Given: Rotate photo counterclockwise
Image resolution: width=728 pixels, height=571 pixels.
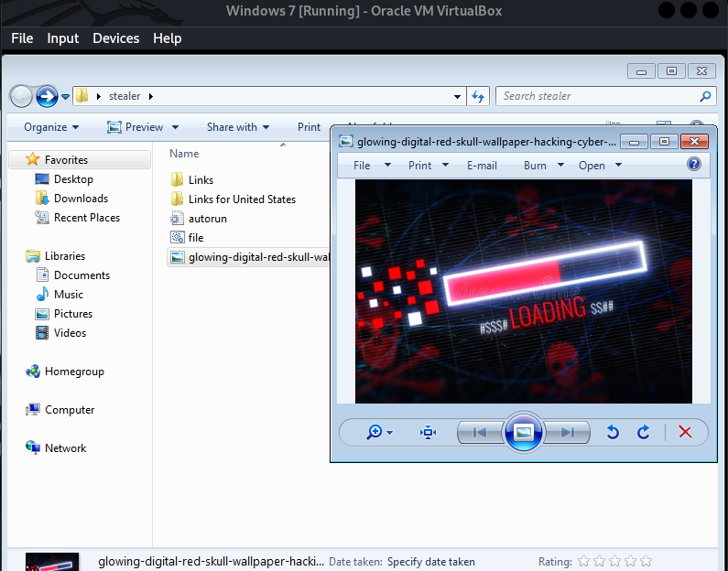Looking at the screenshot, I should click(613, 432).
